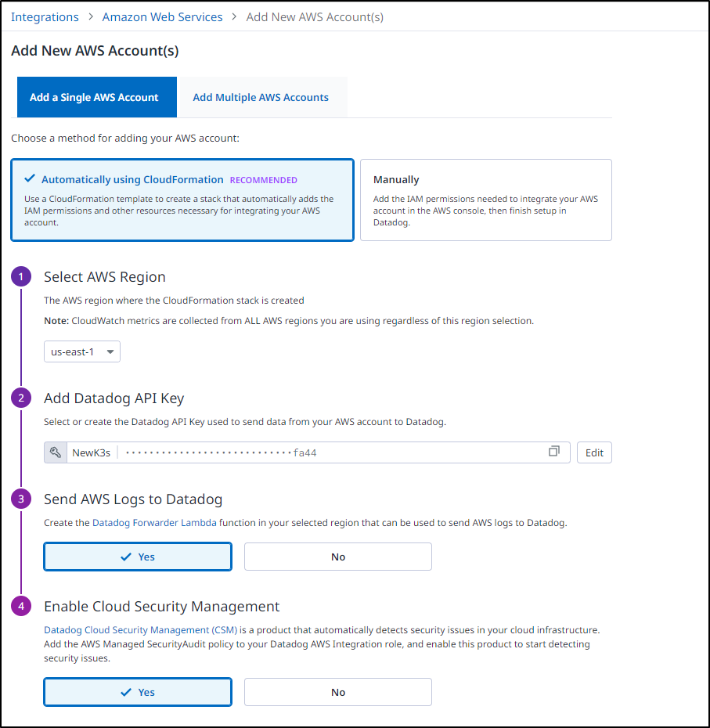Select Automatically using CloudFormation method
Image resolution: width=710 pixels, height=728 pixels.
(x=182, y=200)
